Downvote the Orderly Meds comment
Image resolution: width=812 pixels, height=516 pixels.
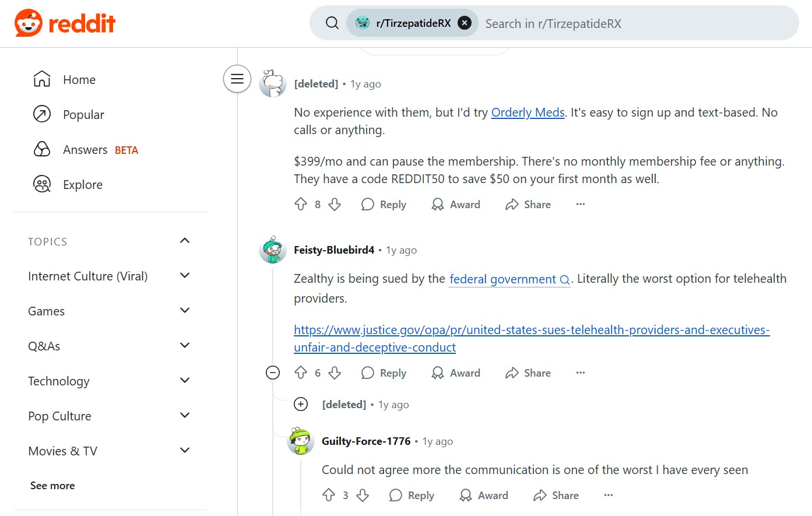tap(335, 205)
